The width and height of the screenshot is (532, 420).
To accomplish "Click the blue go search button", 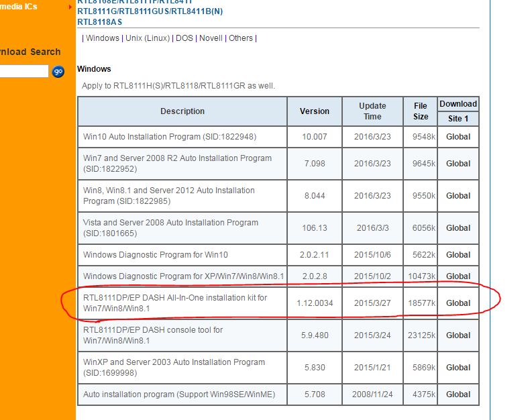I will [x=58, y=72].
